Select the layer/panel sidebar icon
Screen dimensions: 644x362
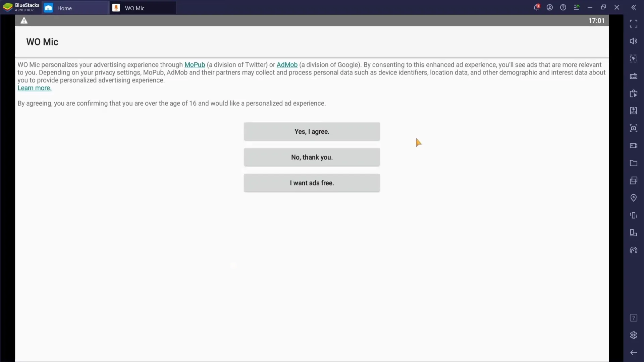coord(633,180)
